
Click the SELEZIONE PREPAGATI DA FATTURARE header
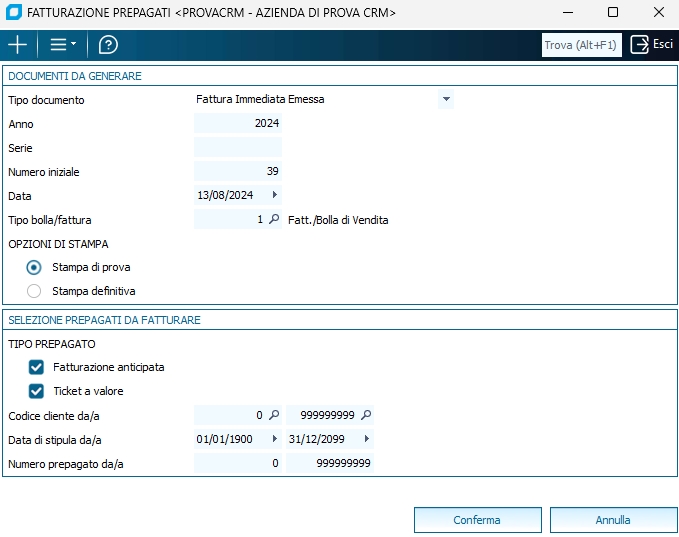tap(104, 320)
